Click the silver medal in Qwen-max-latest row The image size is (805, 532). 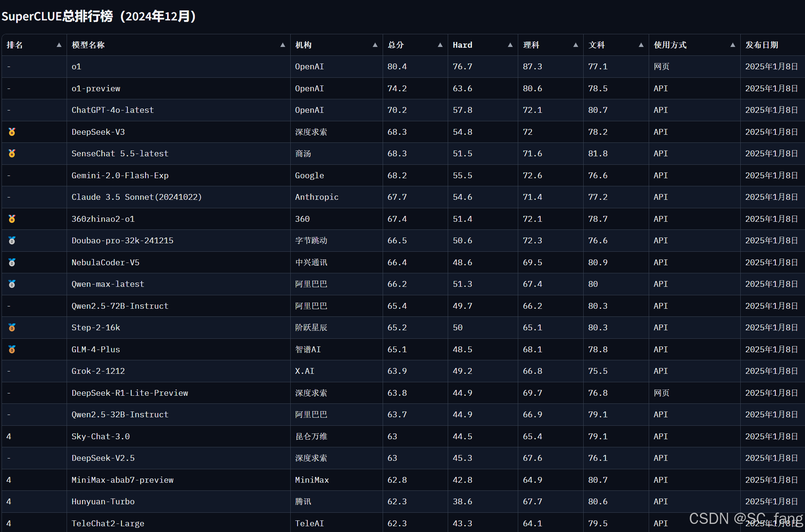12,284
